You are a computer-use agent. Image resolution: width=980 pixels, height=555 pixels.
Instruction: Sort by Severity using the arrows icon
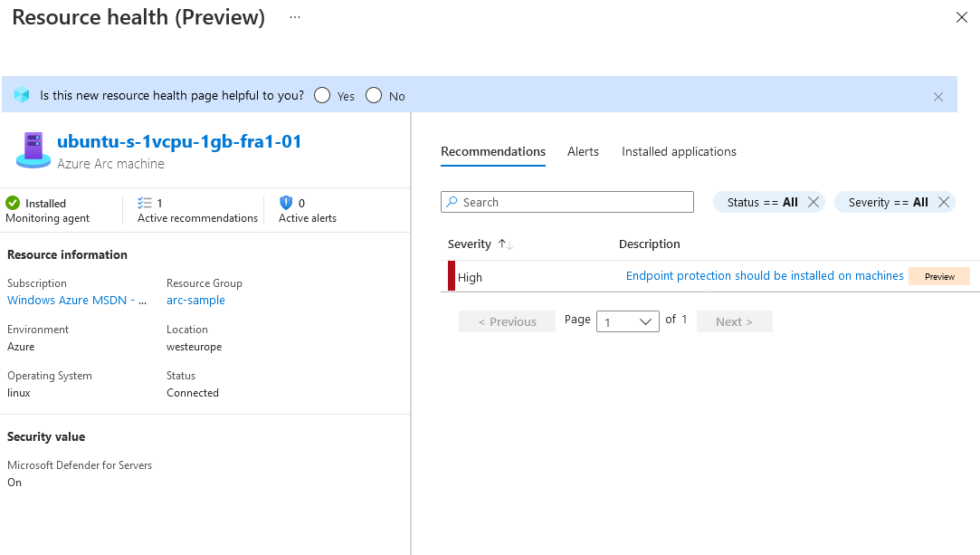click(x=506, y=244)
